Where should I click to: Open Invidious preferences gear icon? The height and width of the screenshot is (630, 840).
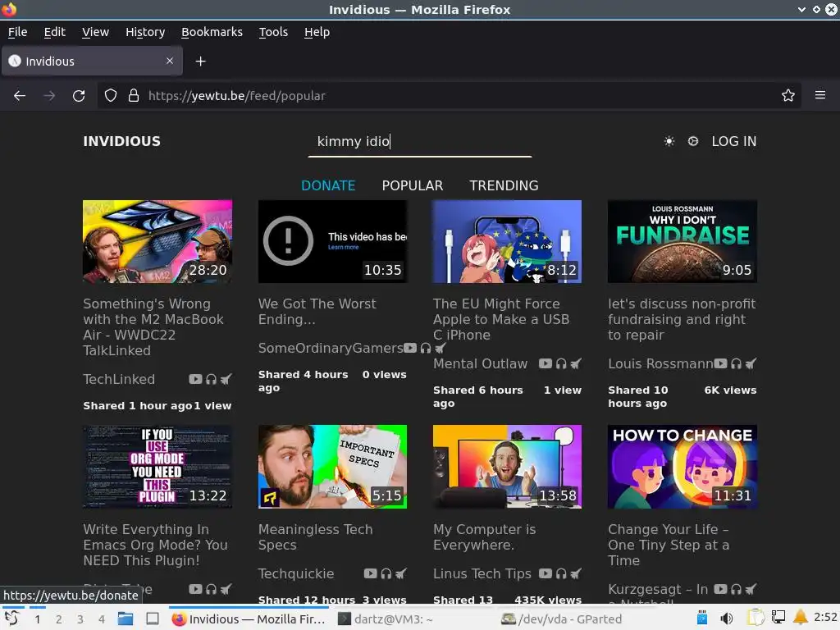click(693, 141)
